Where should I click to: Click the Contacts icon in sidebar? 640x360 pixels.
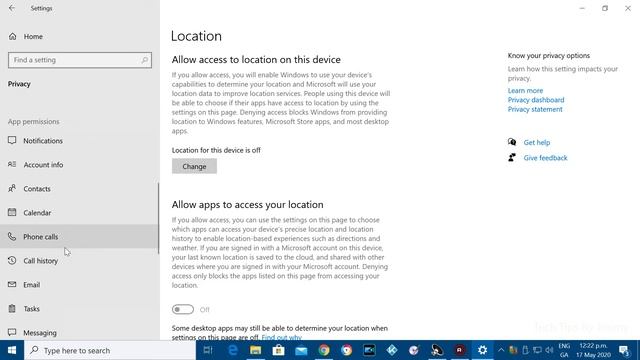tap(12, 189)
